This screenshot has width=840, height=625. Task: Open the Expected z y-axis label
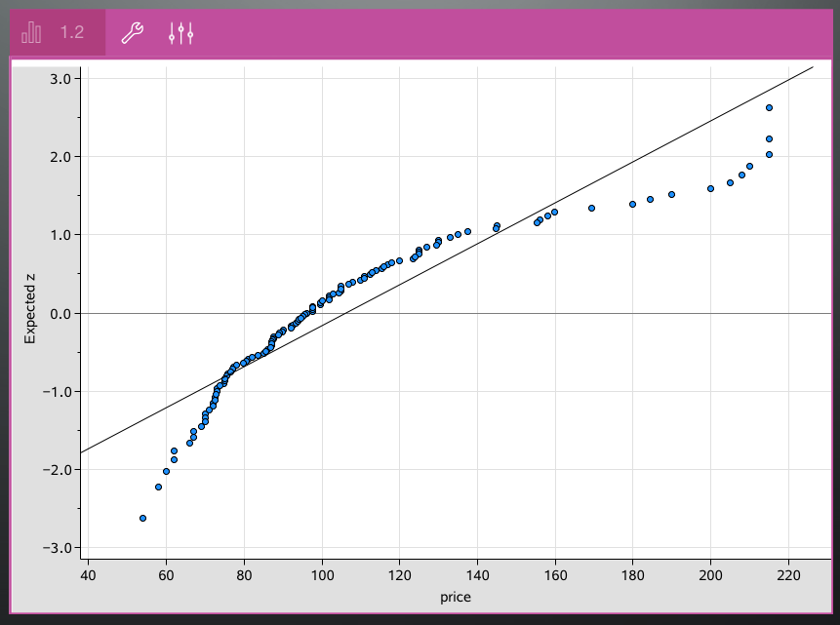point(30,308)
